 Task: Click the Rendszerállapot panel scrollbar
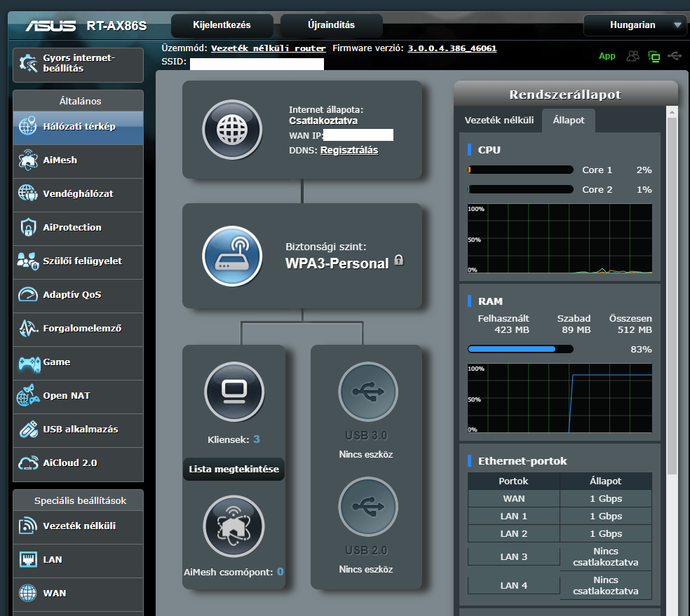pyautogui.click(x=672, y=296)
